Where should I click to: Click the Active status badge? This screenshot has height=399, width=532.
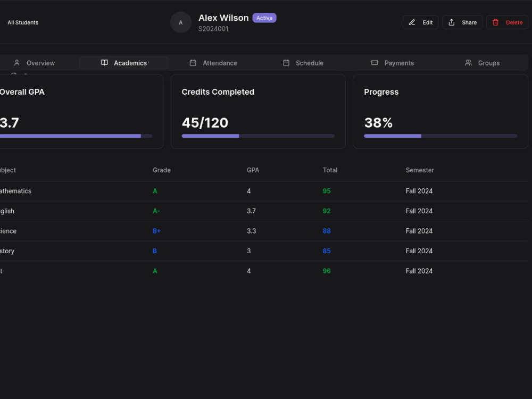tap(264, 18)
